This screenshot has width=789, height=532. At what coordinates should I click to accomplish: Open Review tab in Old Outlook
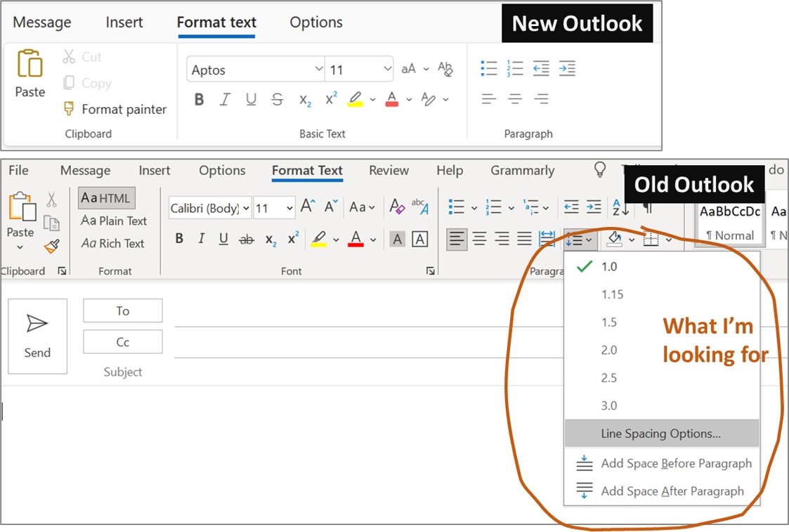click(x=389, y=170)
